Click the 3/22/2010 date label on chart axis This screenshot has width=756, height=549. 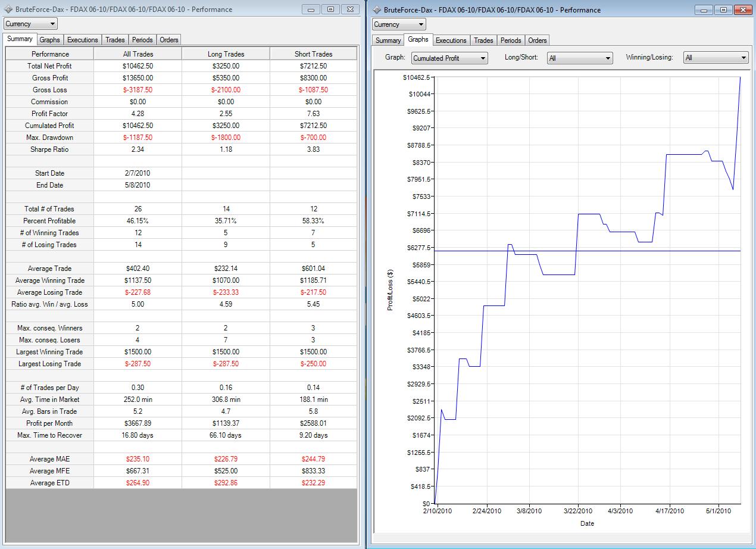pyautogui.click(x=577, y=511)
